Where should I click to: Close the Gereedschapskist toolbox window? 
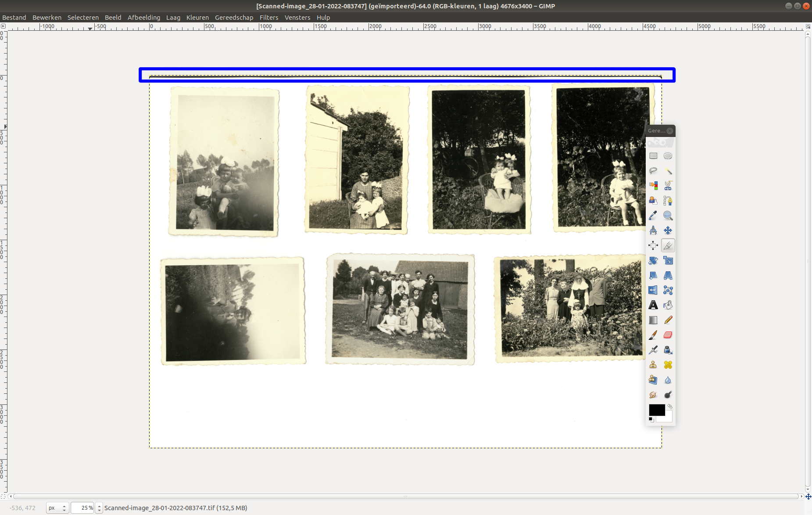coord(670,131)
